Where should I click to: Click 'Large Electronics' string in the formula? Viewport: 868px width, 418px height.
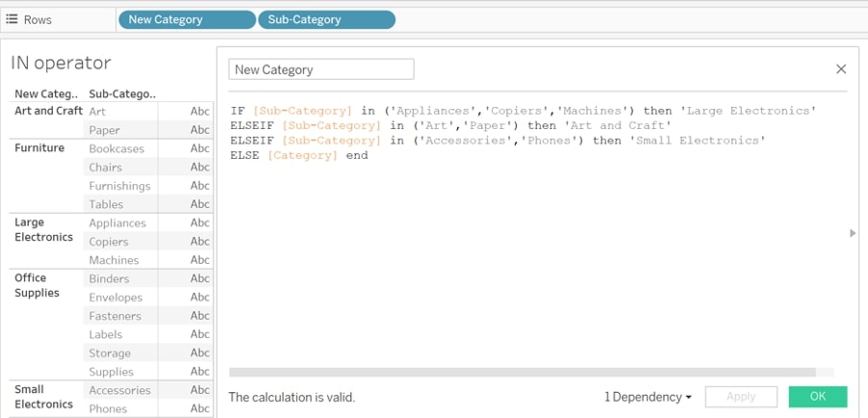(749, 111)
